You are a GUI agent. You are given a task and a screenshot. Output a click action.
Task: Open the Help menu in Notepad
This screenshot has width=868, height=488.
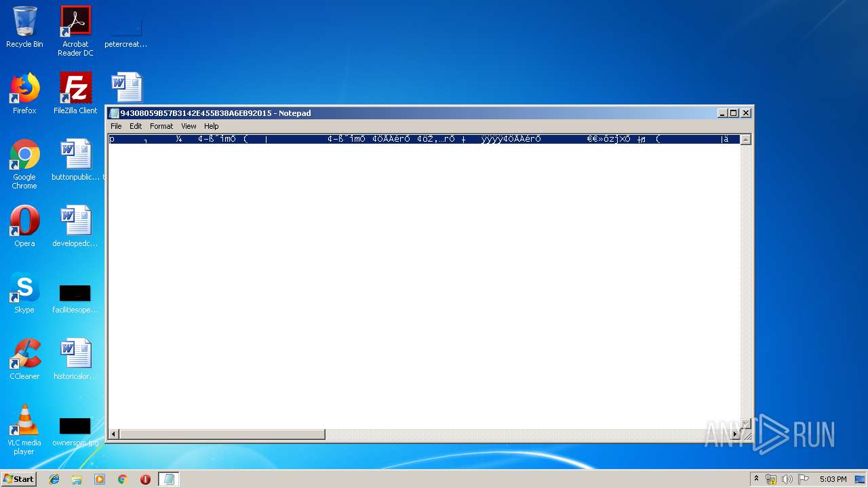212,126
